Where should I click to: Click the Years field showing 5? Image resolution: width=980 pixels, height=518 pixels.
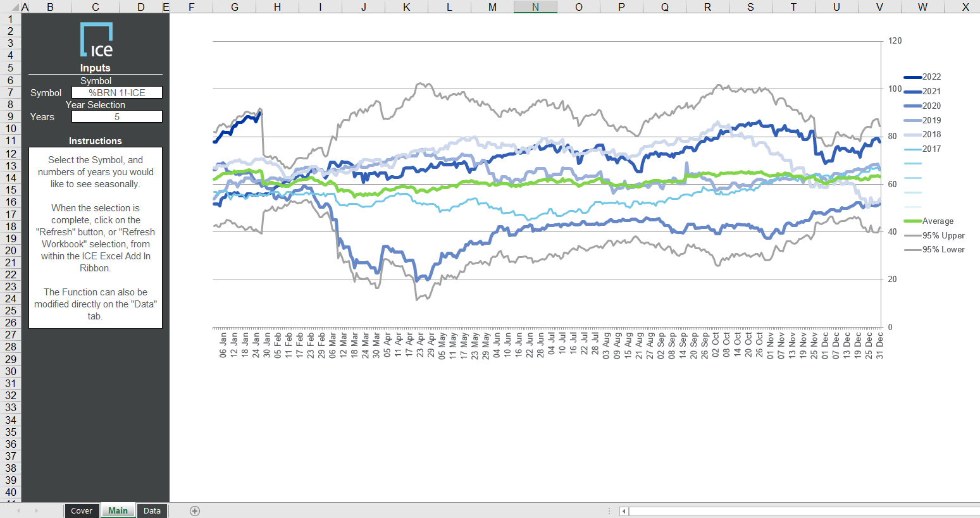pyautogui.click(x=117, y=116)
